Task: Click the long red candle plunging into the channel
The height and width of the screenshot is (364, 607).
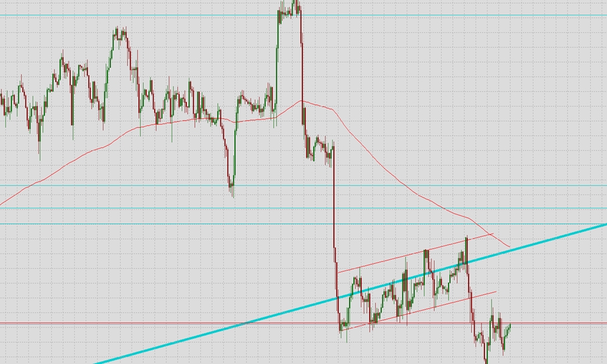Action: click(334, 201)
